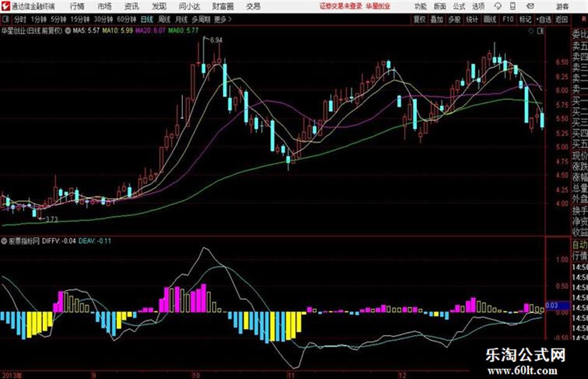Viewport: 588px width, 379px height.
Task: Click the 返回 back button
Action: click(x=561, y=19)
